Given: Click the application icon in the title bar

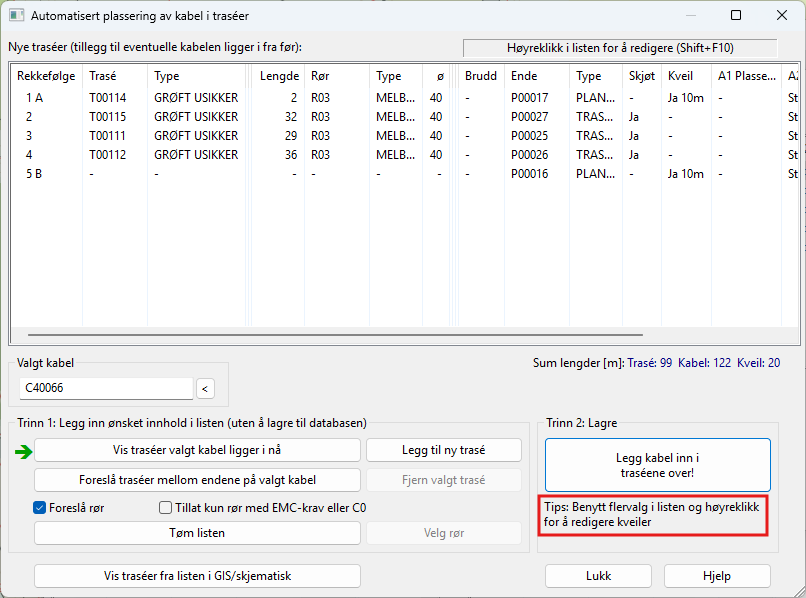Looking at the screenshot, I should [x=16, y=15].
